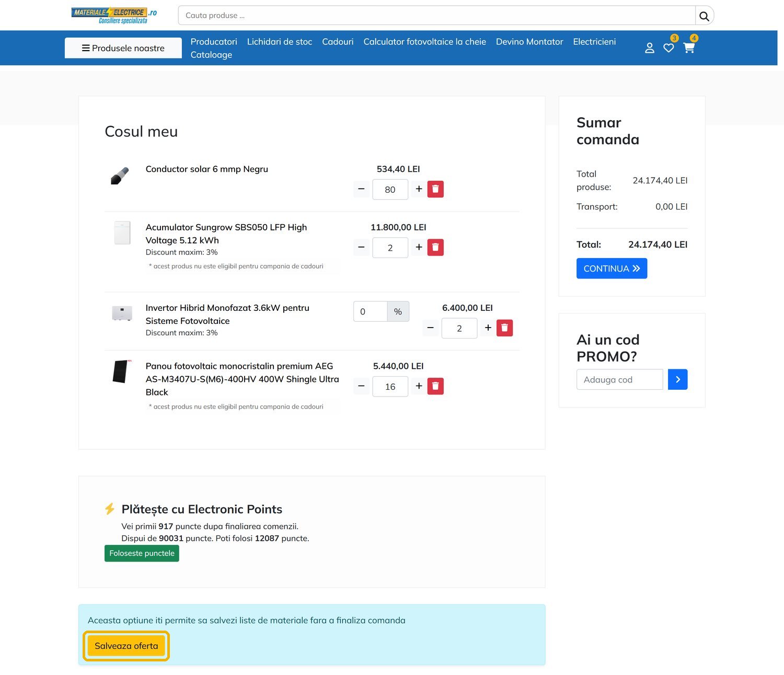This screenshot has height=675, width=784.
Task: Go to Lichidari de stoc
Action: [280, 42]
